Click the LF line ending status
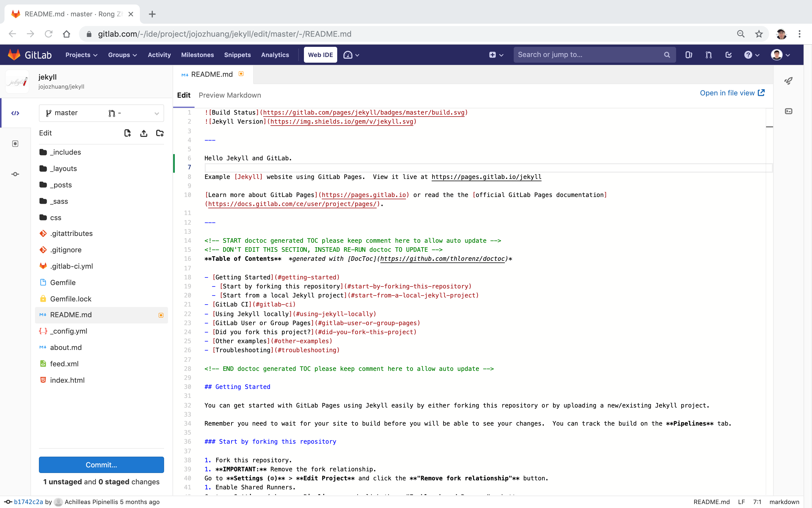The image size is (812, 508). click(x=741, y=502)
